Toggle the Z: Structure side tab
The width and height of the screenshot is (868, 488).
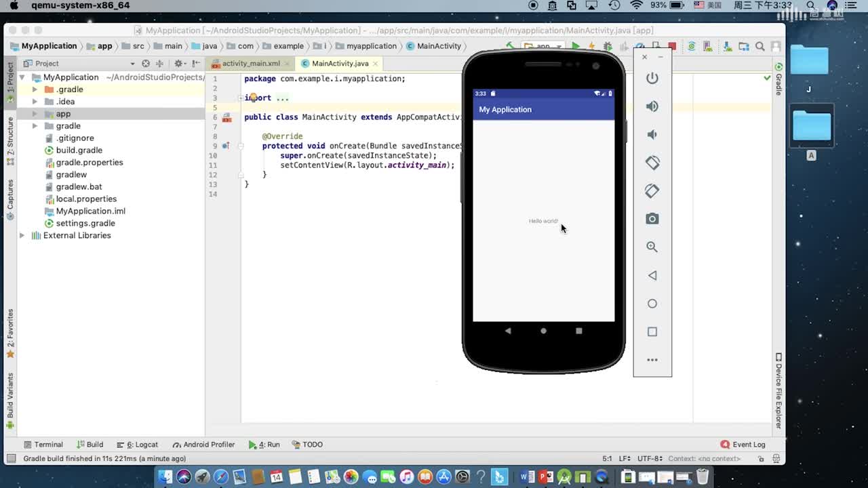10,141
